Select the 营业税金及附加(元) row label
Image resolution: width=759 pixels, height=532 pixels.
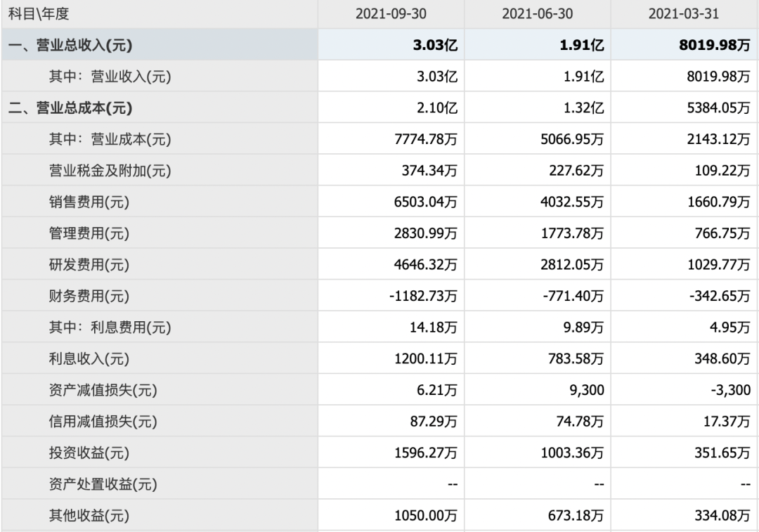point(110,171)
